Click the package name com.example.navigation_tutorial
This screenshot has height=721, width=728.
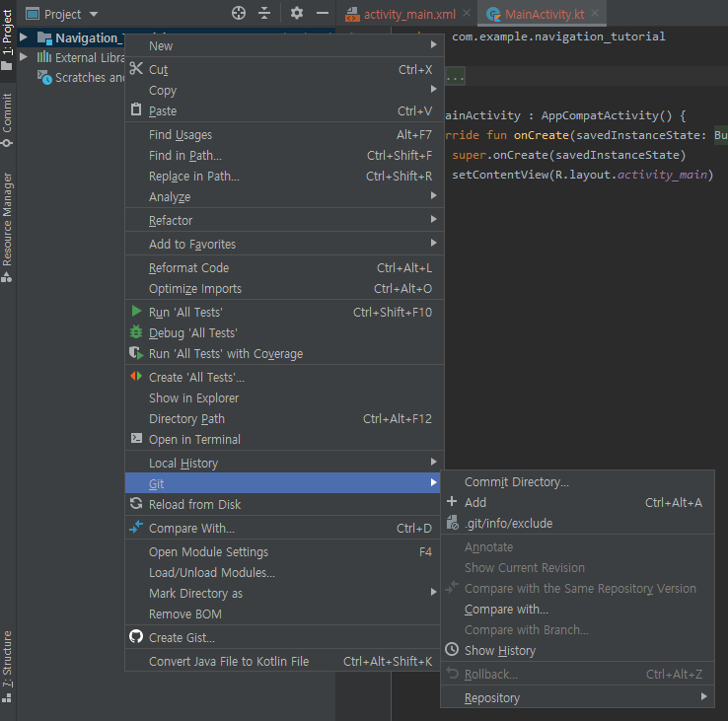[x=558, y=36]
